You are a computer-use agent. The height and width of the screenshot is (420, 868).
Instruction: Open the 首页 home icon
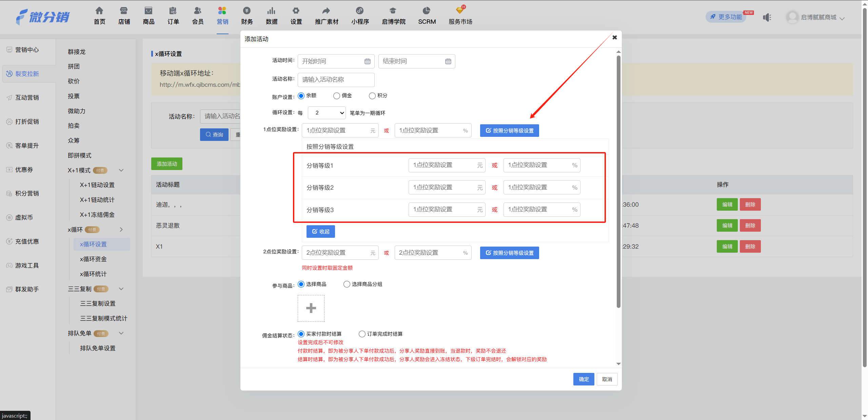pyautogui.click(x=99, y=10)
